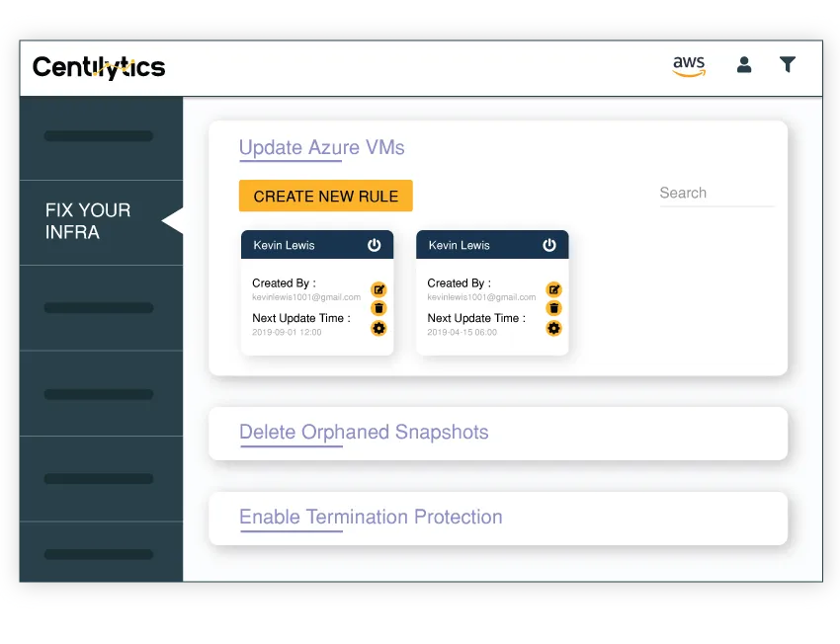Collapse the Update Azure VMs section
The image size is (840, 644).
[321, 148]
